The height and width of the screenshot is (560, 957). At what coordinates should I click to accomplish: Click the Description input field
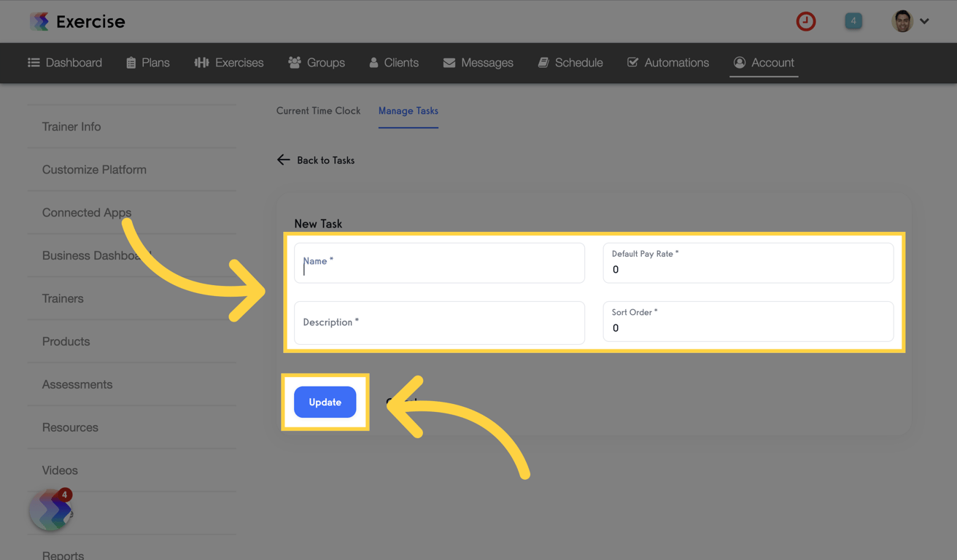tap(439, 322)
